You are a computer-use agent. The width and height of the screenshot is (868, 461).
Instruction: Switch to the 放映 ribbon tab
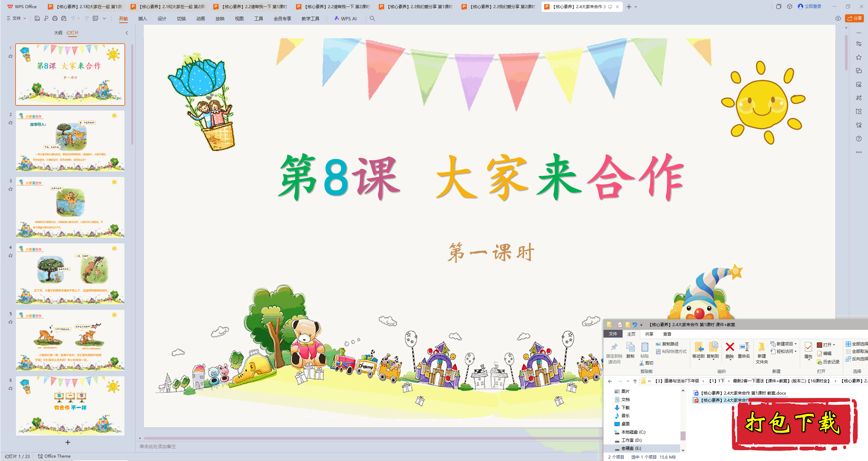pyautogui.click(x=220, y=19)
